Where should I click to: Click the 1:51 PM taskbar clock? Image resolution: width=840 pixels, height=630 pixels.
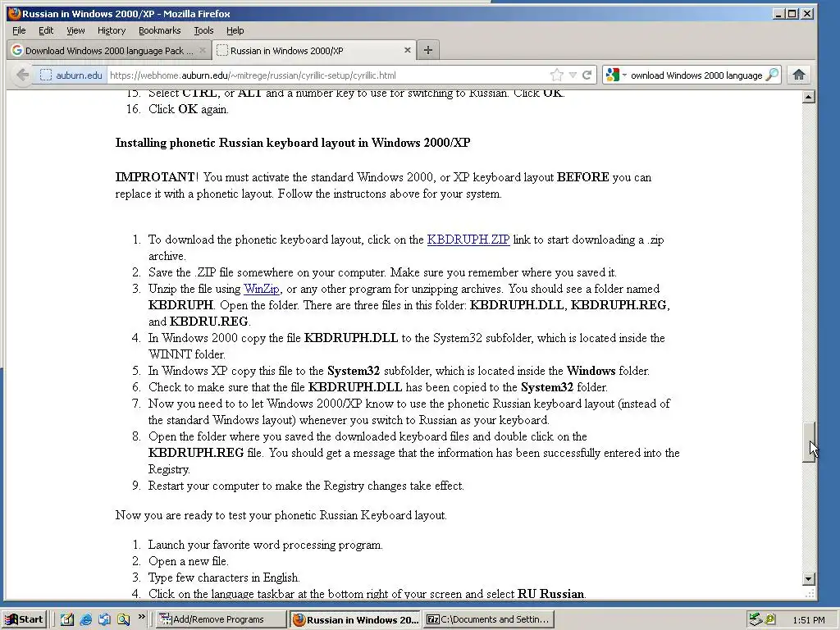coord(809,620)
